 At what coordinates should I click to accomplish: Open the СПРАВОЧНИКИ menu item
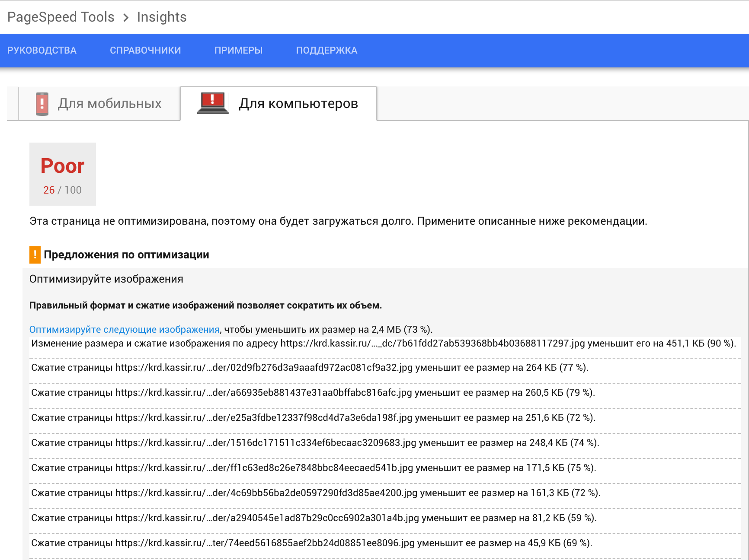tap(145, 51)
